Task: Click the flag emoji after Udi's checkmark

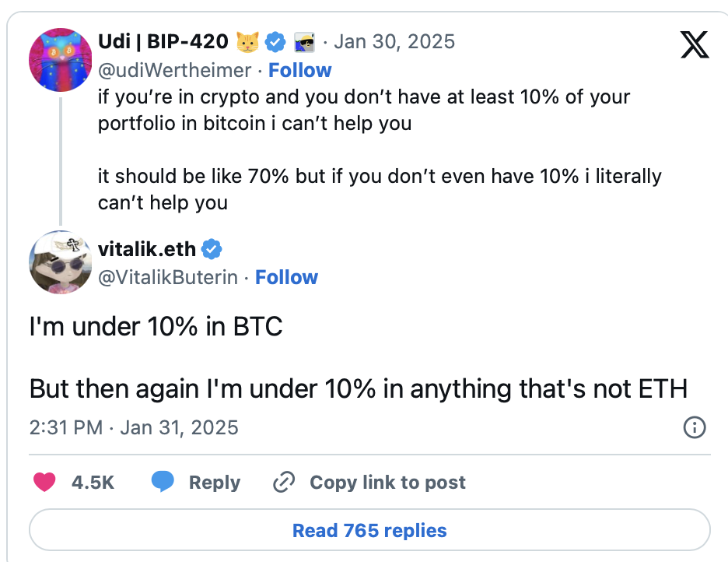Action: tap(304, 42)
